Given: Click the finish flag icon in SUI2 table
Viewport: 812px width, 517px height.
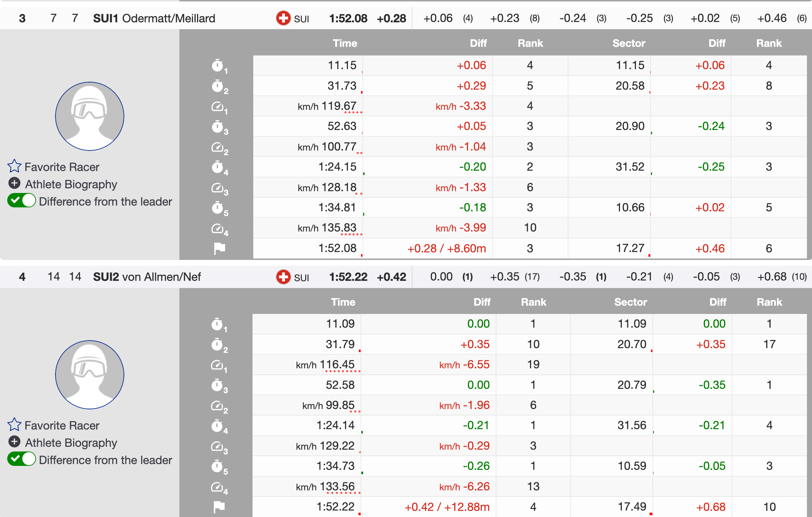Looking at the screenshot, I should pos(219,507).
